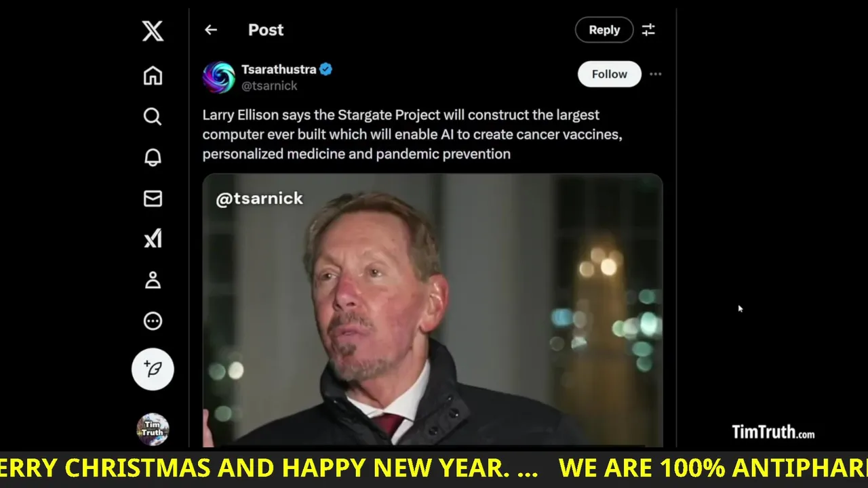Click the blue verified badge
868x488 pixels.
(326, 69)
